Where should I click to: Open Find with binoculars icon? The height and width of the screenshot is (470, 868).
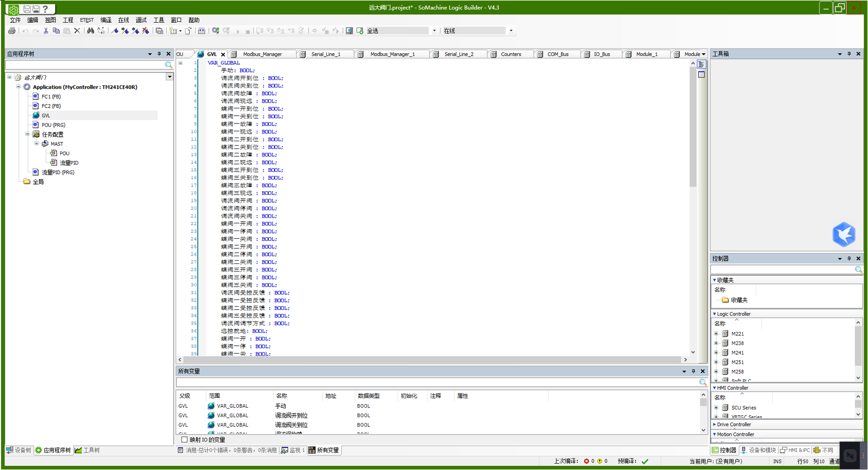coord(91,31)
